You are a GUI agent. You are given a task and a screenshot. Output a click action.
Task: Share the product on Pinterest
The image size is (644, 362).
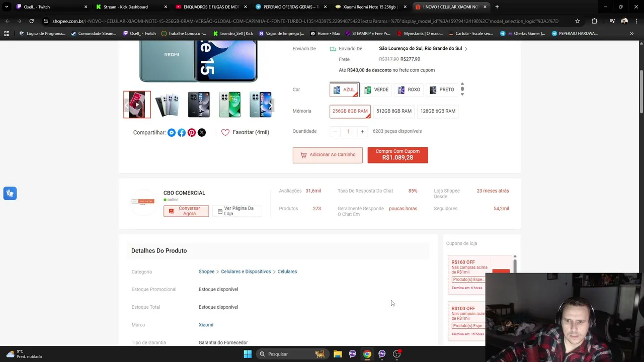pos(192,133)
